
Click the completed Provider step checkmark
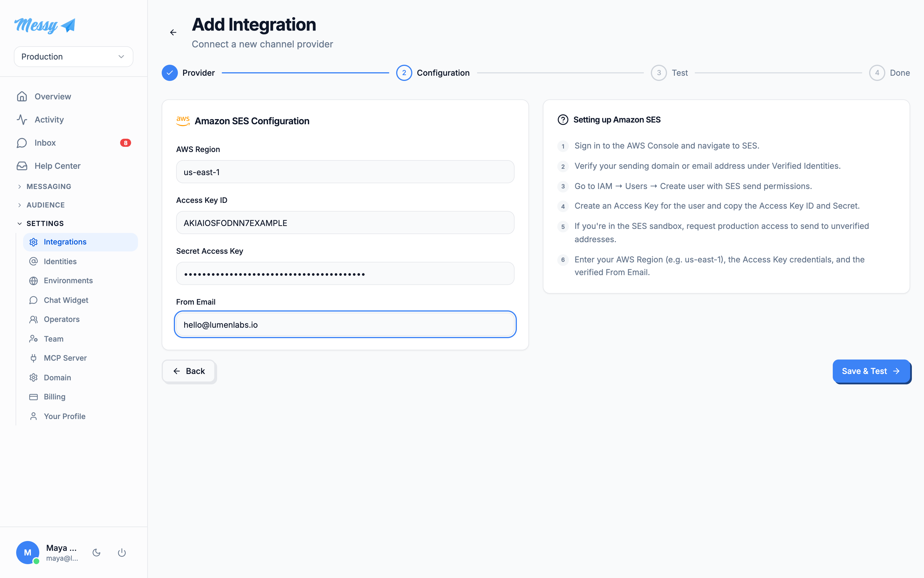169,73
